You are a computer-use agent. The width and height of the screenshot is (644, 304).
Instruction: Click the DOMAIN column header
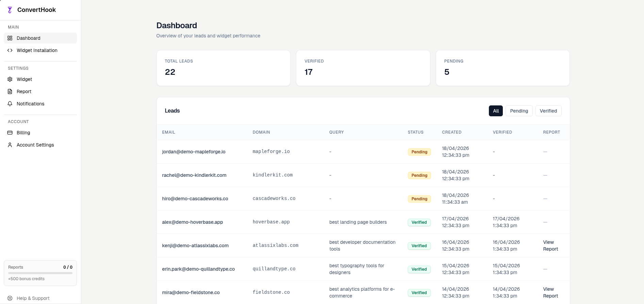(261, 132)
